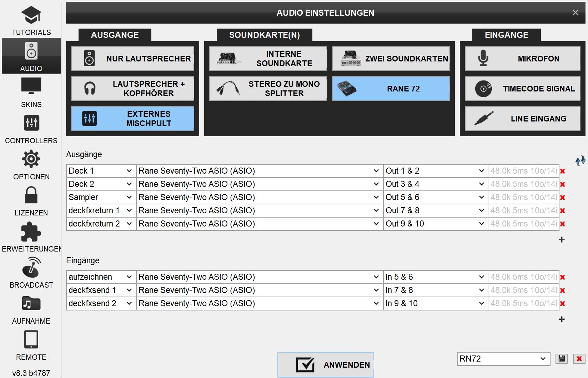Click the Soundkarte(n) panel header tab
The image size is (588, 378).
click(265, 35)
